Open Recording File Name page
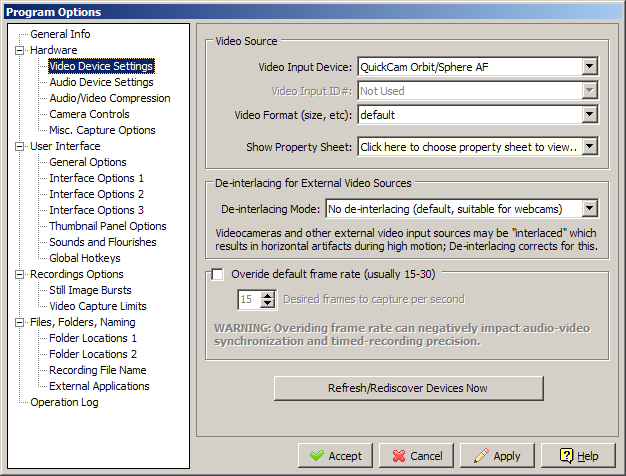 point(98,370)
